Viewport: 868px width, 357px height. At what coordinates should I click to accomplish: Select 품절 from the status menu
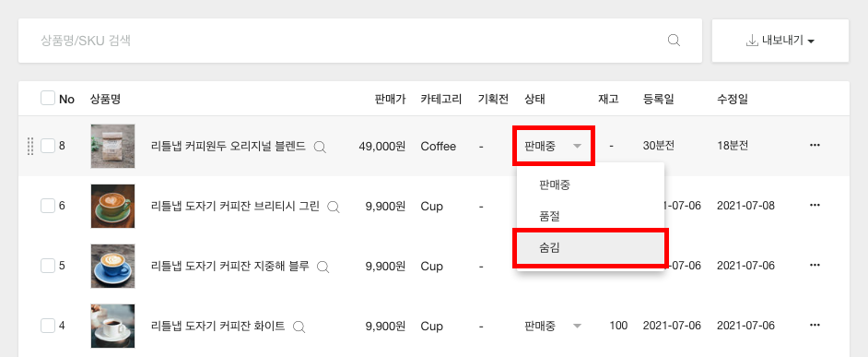[591, 216]
